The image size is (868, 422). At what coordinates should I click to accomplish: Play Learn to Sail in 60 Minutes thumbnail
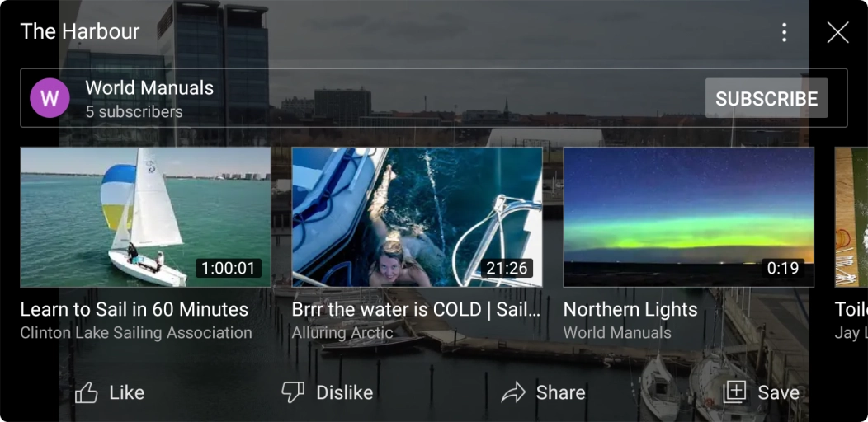coord(145,217)
